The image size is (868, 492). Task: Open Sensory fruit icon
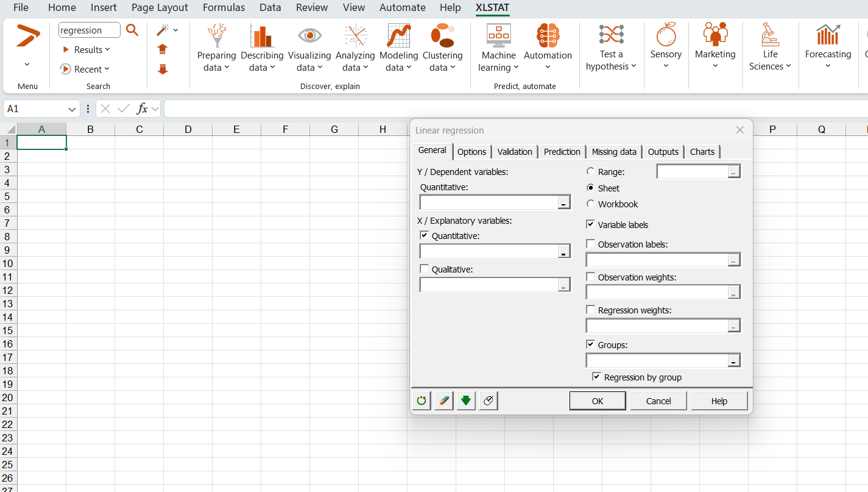666,35
